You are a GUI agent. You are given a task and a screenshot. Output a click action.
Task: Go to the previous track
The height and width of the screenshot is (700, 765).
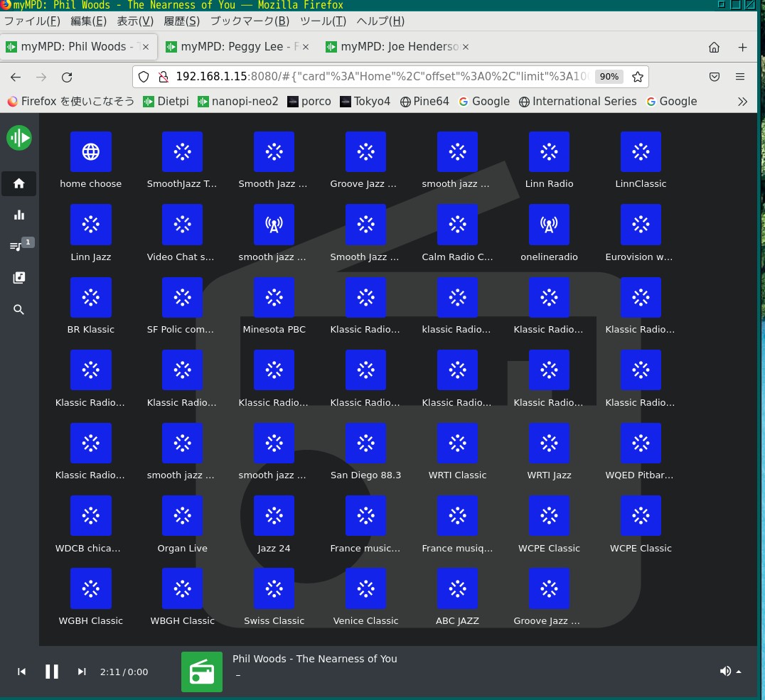(x=22, y=672)
